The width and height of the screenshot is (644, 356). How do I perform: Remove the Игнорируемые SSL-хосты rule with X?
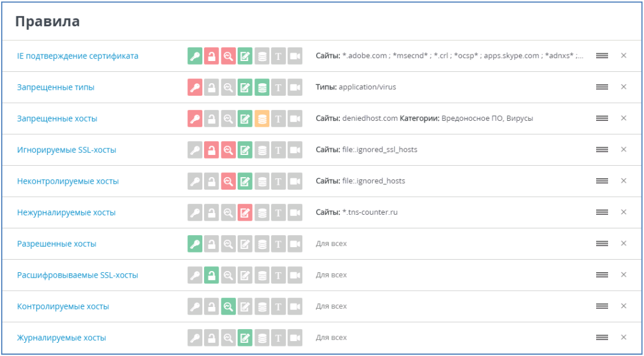coord(624,150)
